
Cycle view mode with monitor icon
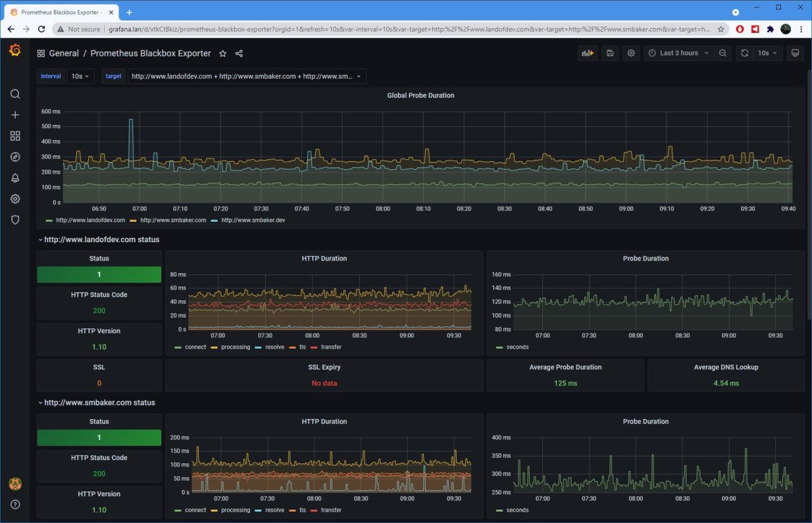point(795,53)
